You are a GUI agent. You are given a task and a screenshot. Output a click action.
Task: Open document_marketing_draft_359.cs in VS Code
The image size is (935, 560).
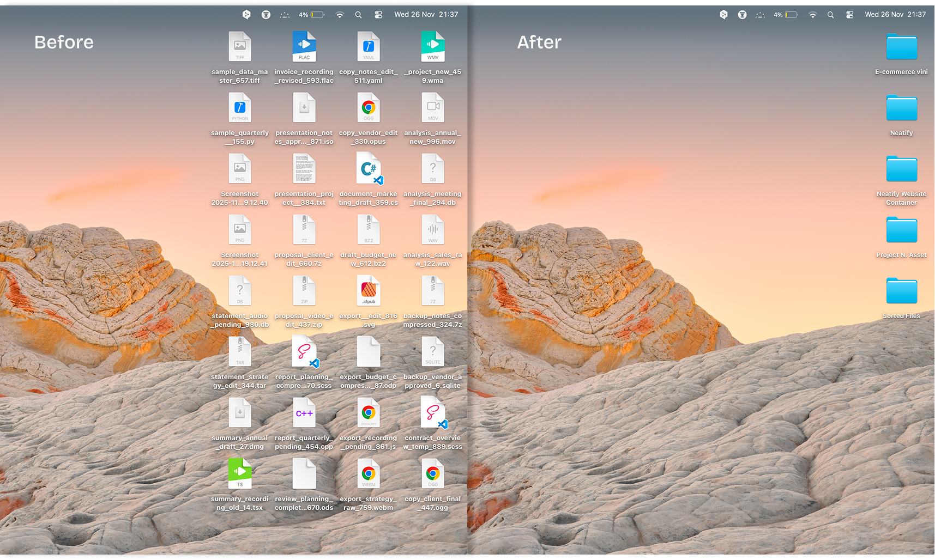(x=369, y=169)
